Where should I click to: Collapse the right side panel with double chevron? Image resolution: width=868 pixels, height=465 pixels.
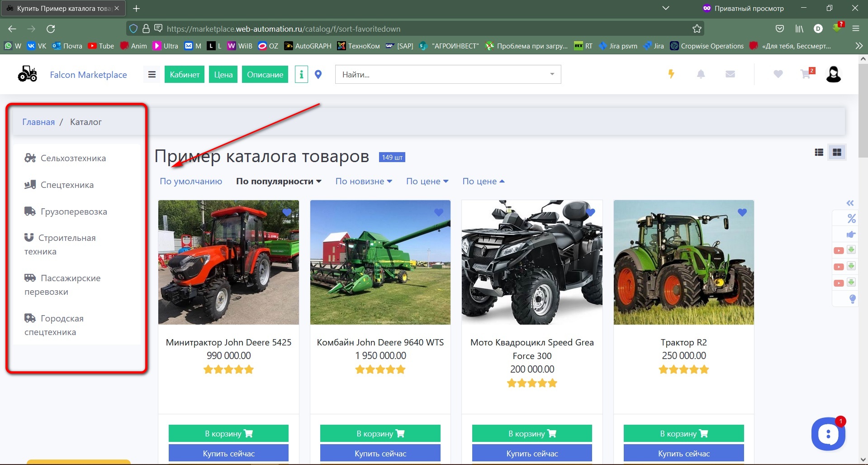(850, 203)
